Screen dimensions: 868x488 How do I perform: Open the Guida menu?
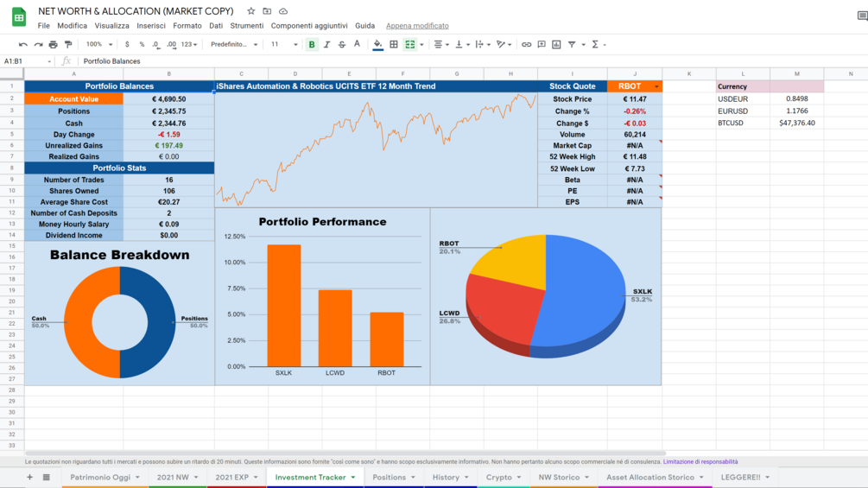click(364, 25)
